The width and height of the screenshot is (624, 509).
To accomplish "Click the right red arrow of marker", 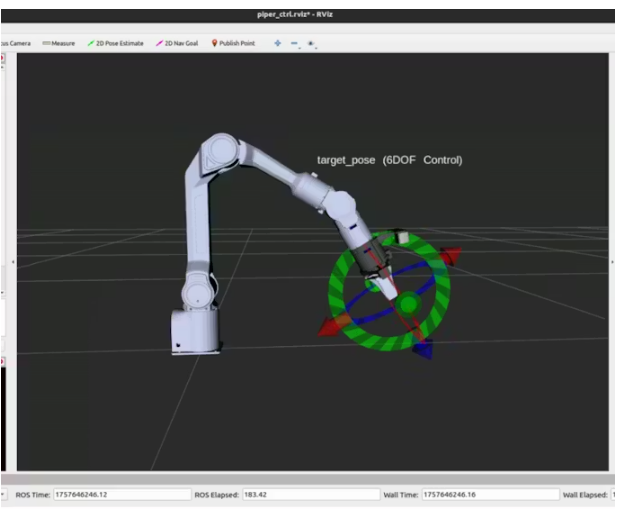I will point(449,258).
